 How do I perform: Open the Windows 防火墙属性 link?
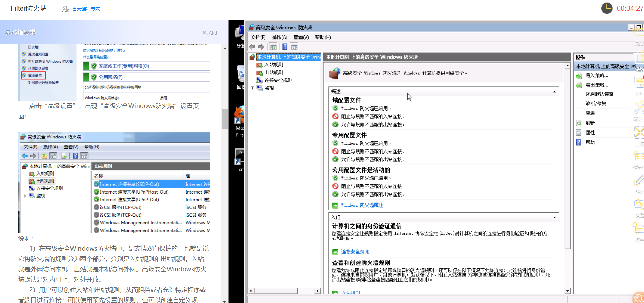[362, 205]
